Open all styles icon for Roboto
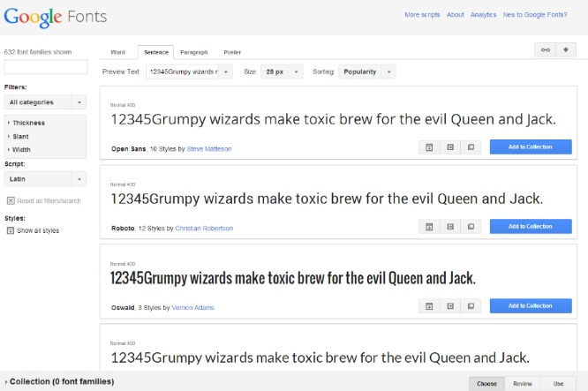The height and width of the screenshot is (391, 588). (x=429, y=227)
